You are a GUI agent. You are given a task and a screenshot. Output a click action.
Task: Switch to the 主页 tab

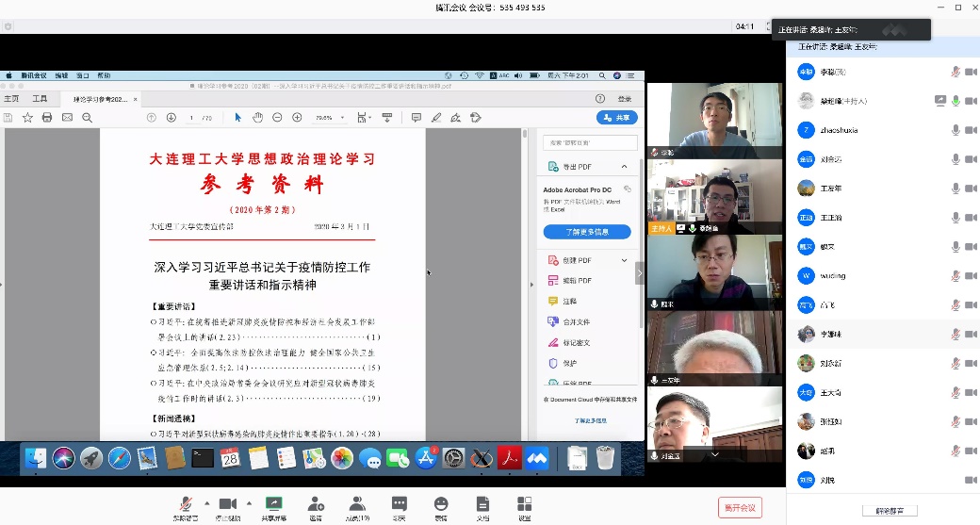tap(11, 98)
